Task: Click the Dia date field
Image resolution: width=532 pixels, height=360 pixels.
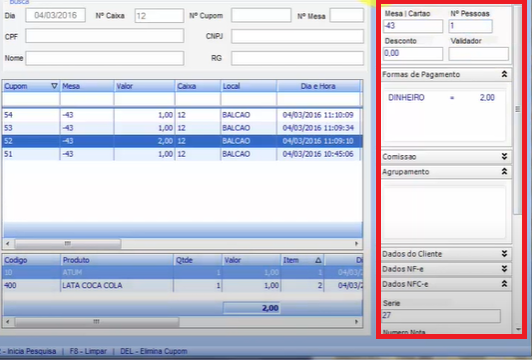Action: tap(55, 16)
